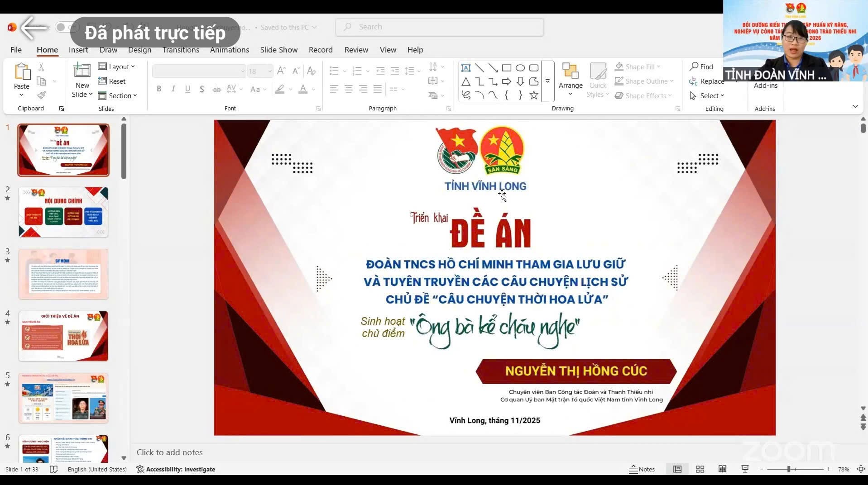Switch to the Slide Show tab

coord(278,50)
